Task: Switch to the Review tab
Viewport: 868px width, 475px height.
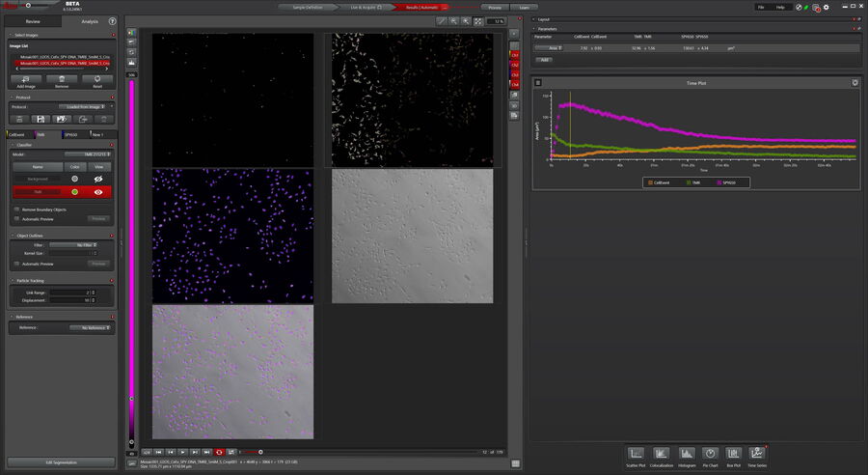Action: pos(33,21)
